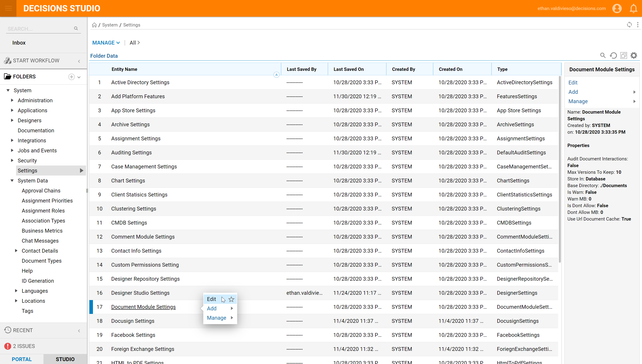Select Docusign Settings row

click(324, 321)
